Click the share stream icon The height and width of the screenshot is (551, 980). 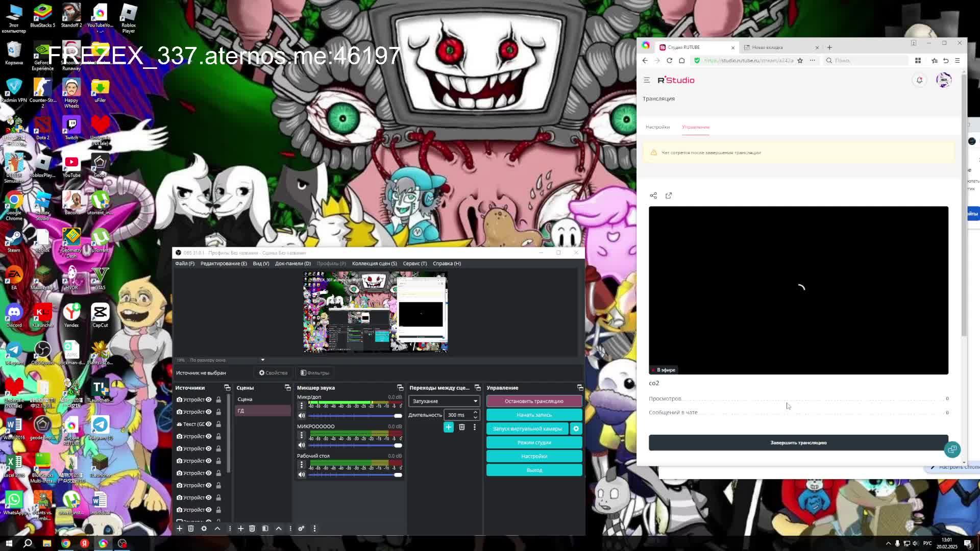(x=653, y=195)
